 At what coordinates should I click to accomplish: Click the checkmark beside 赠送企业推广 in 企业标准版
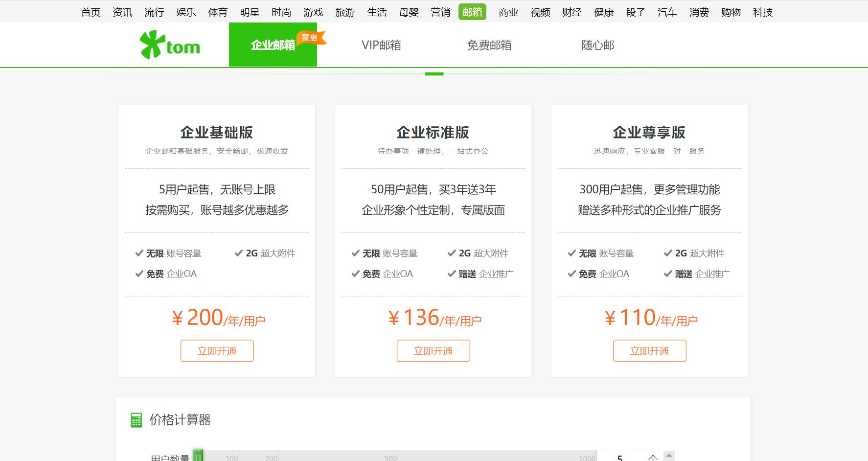pyautogui.click(x=451, y=274)
